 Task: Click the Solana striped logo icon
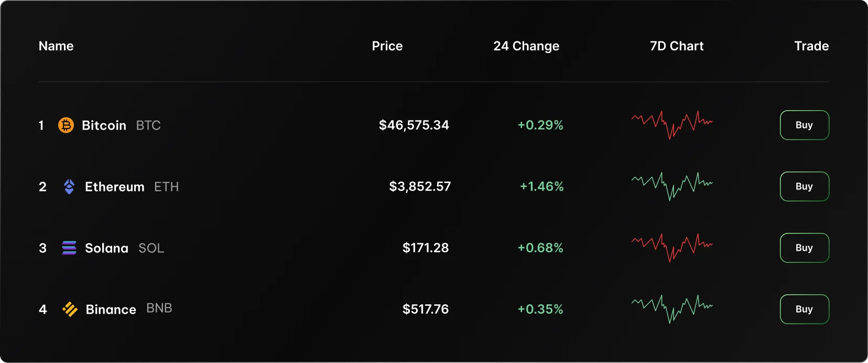coord(69,248)
